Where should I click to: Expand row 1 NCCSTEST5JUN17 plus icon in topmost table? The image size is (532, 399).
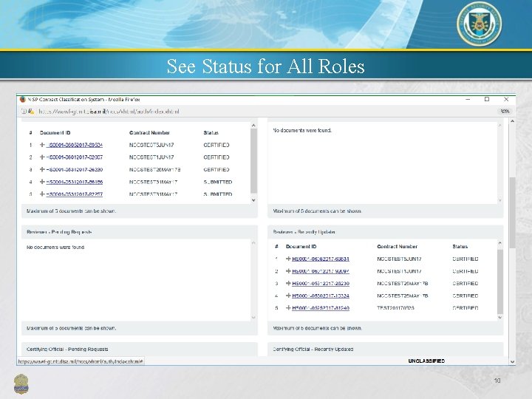tap(42, 145)
